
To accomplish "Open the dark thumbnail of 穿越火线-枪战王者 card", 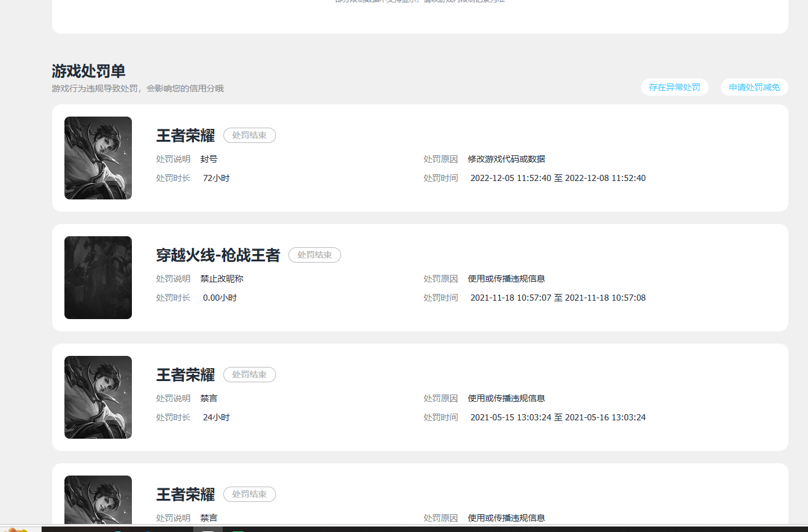I will click(x=98, y=277).
